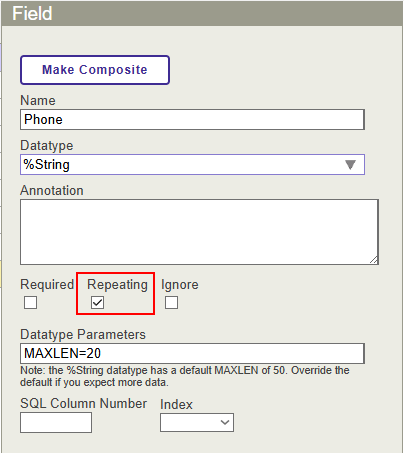404x453 pixels.
Task: Uncheck the Repeating checkbox
Action: tap(97, 303)
